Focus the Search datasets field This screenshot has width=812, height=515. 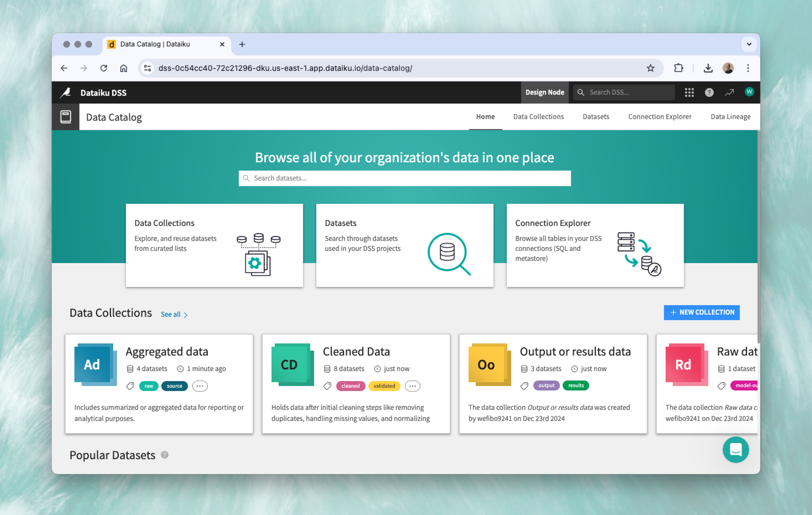pyautogui.click(x=405, y=178)
